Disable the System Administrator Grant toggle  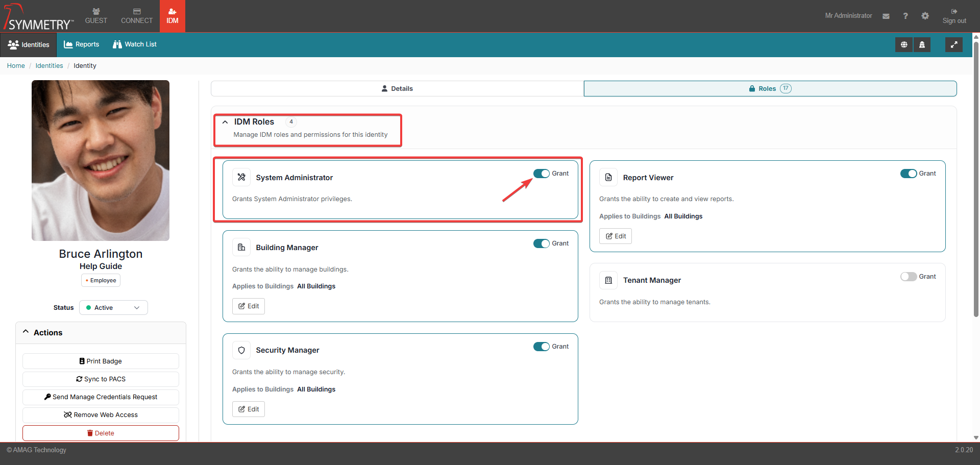pyautogui.click(x=541, y=174)
